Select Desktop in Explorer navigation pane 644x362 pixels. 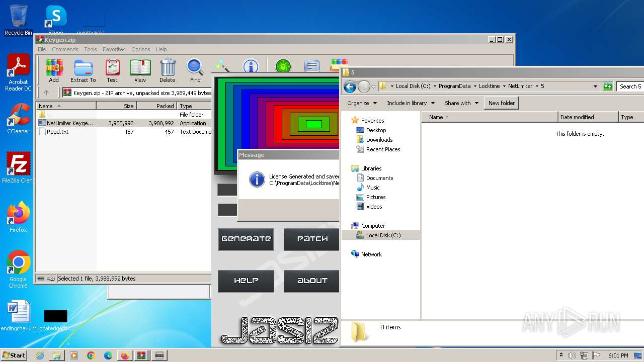[376, 130]
